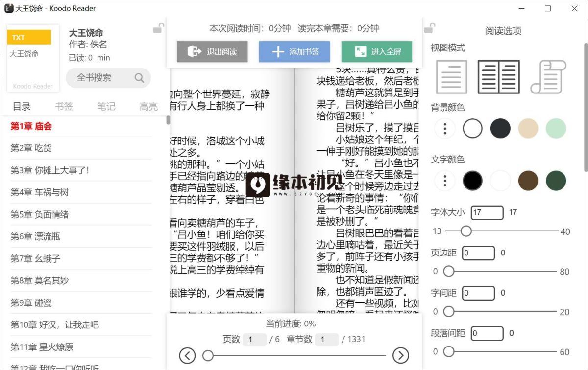Switch to the 目录 tab
This screenshot has height=370, width=588.
pos(22,106)
